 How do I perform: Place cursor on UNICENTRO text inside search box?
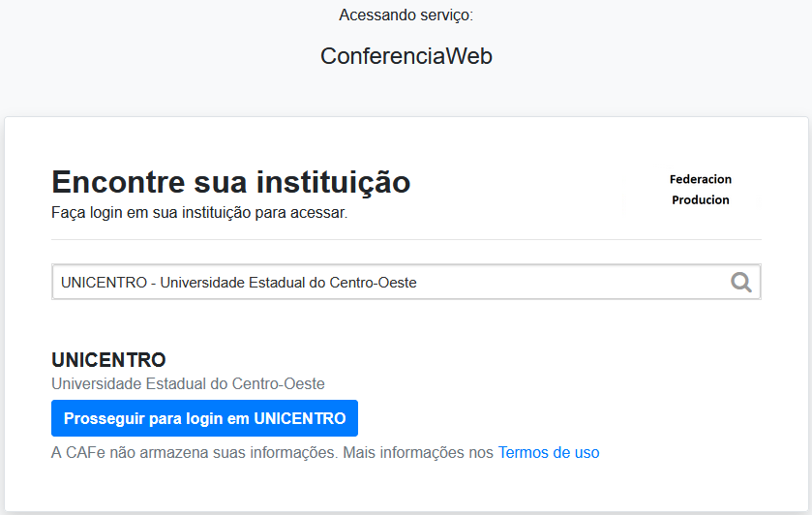coord(105,283)
